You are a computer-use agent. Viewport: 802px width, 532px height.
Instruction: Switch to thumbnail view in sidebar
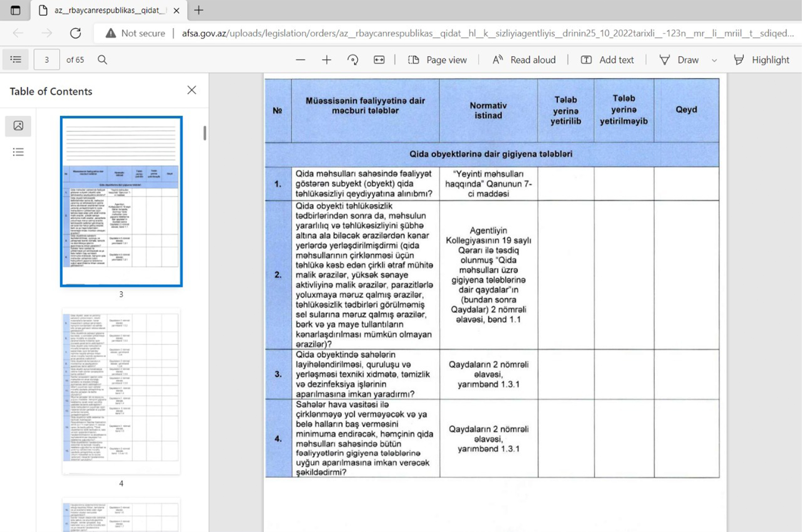[18, 126]
